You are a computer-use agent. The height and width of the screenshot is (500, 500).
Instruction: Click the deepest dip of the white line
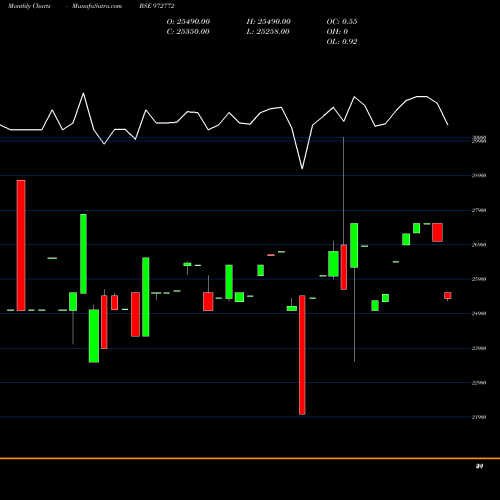(x=302, y=168)
